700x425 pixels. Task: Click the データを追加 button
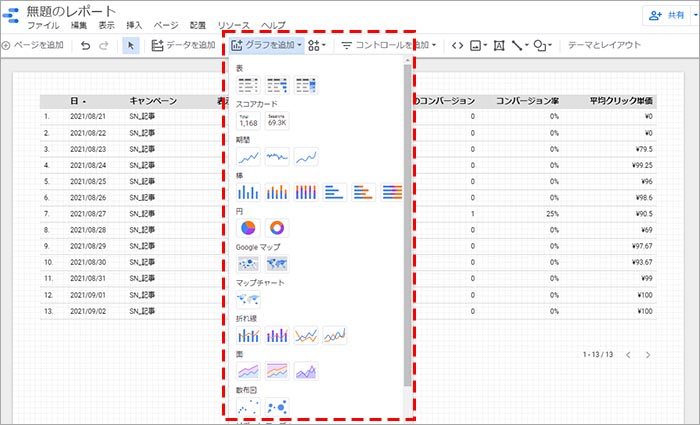(x=183, y=45)
